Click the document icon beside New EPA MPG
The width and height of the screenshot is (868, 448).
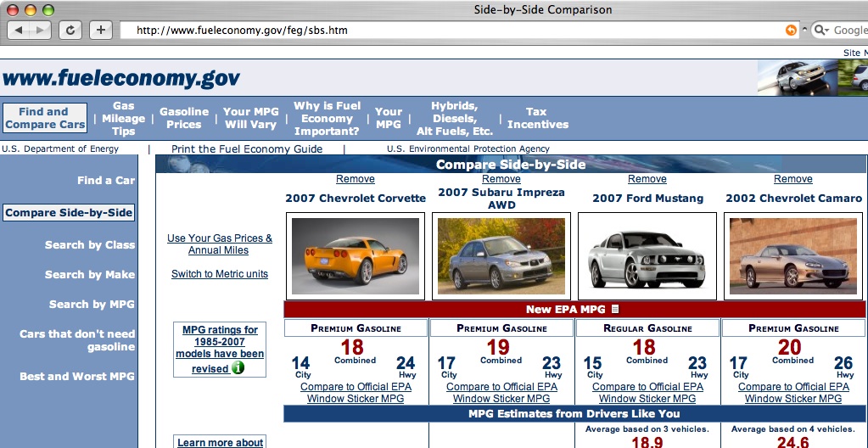(x=615, y=310)
